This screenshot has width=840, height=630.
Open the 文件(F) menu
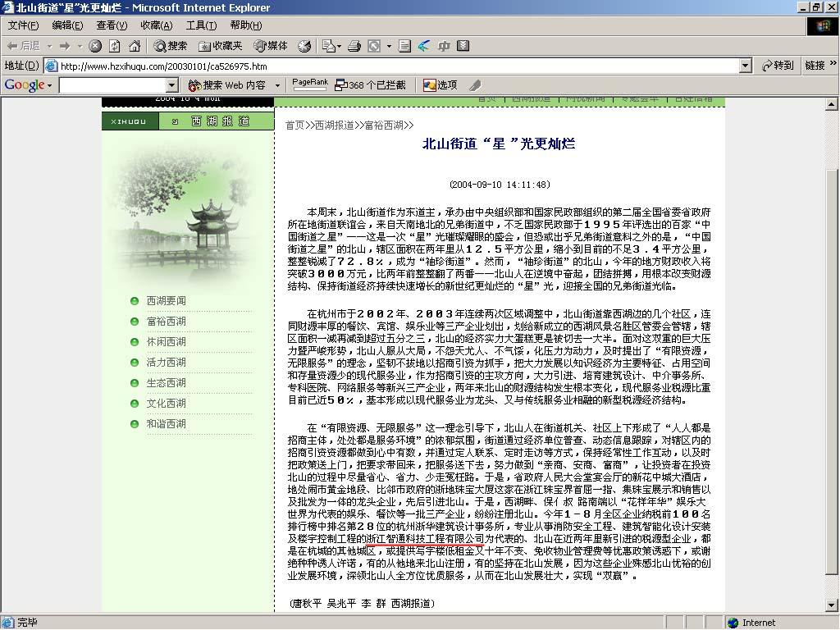(x=23, y=25)
